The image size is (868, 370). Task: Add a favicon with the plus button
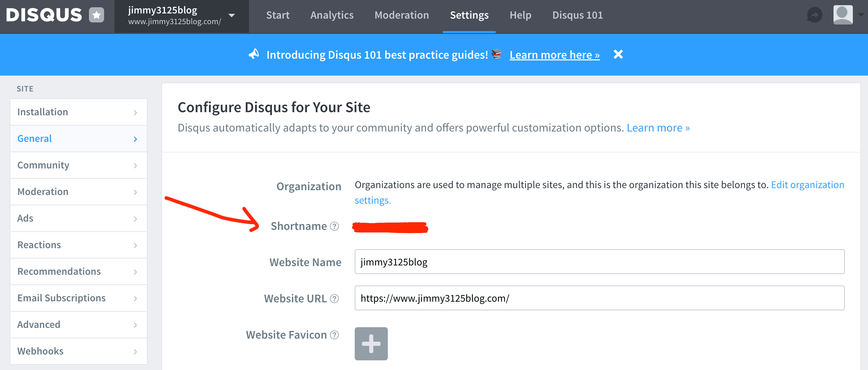coord(371,343)
